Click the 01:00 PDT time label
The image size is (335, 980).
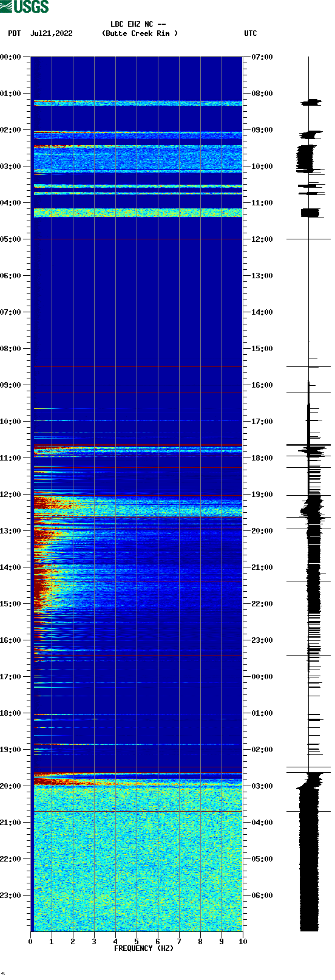[x=11, y=94]
